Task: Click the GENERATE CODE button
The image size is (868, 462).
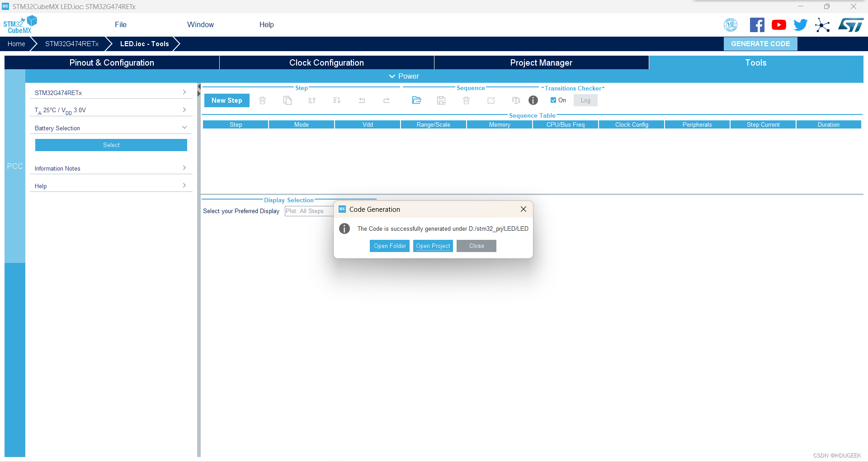Action: point(761,43)
